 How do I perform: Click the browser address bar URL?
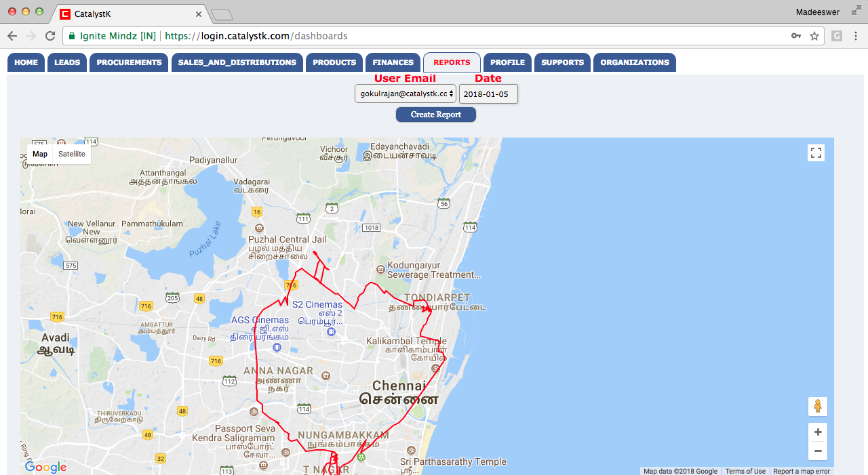[256, 36]
